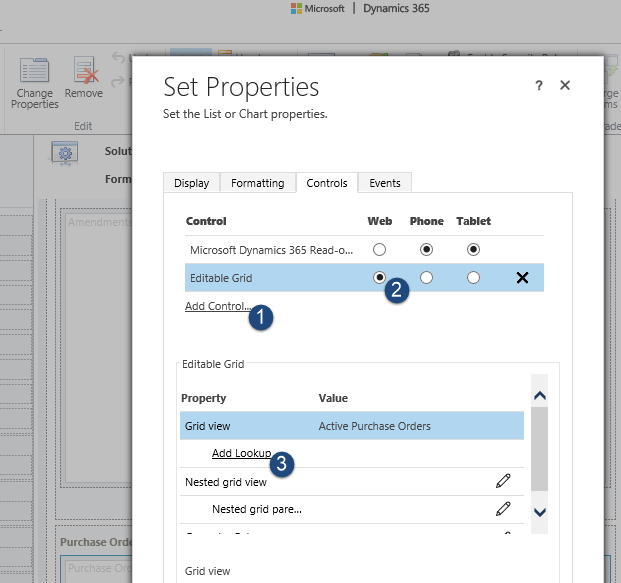Select Web for Editable Grid control
The height and width of the screenshot is (583, 621).
coord(379,277)
